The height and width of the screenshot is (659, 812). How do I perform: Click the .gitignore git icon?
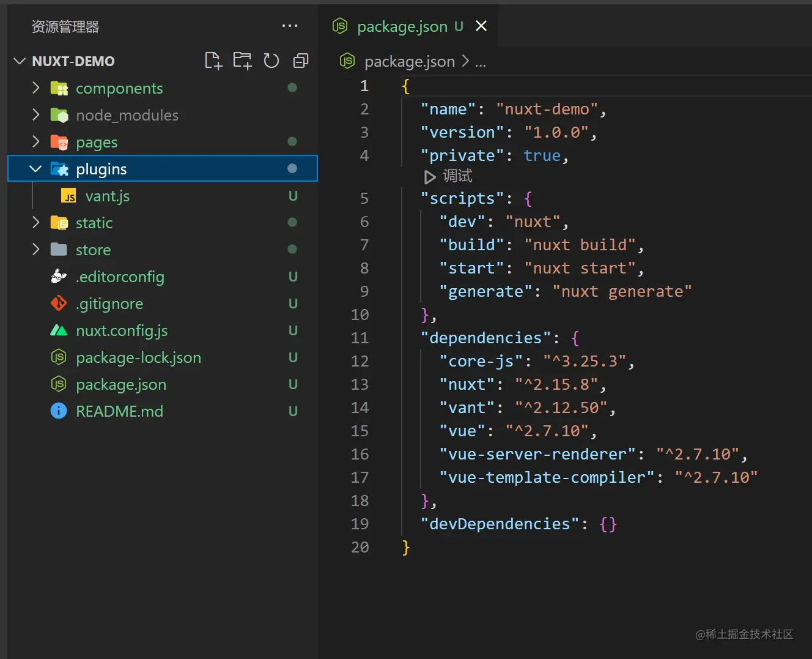click(x=59, y=303)
